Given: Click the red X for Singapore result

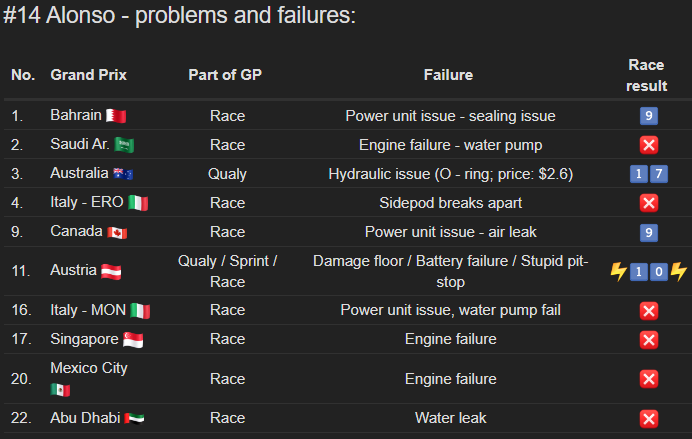Looking at the screenshot, I should pyautogui.click(x=648, y=340).
